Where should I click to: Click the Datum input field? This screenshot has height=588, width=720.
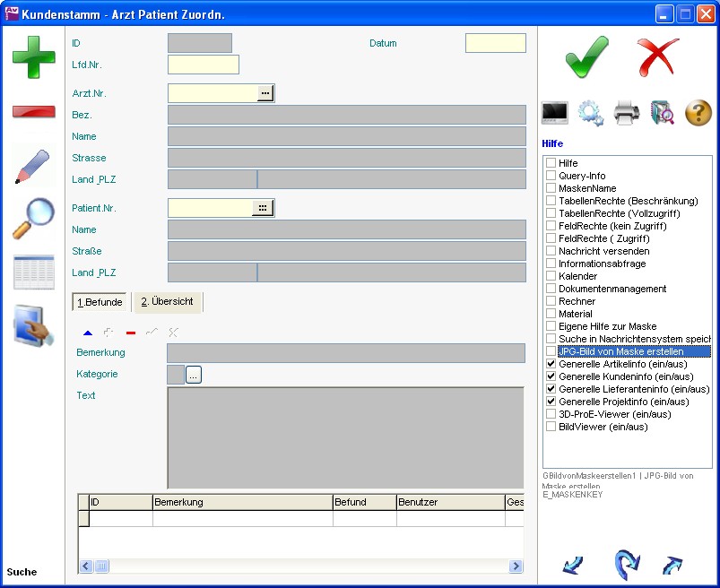pos(495,44)
